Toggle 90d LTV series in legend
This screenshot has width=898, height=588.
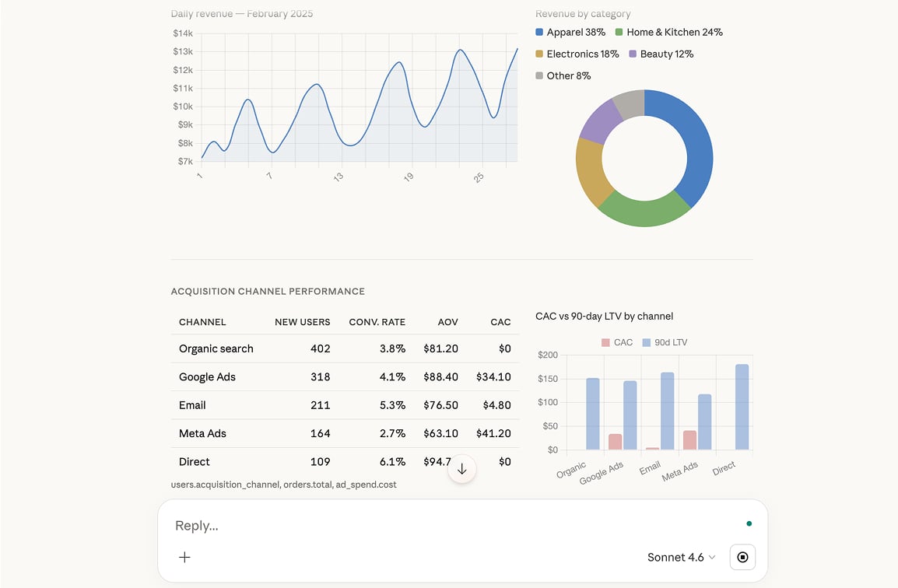665,342
